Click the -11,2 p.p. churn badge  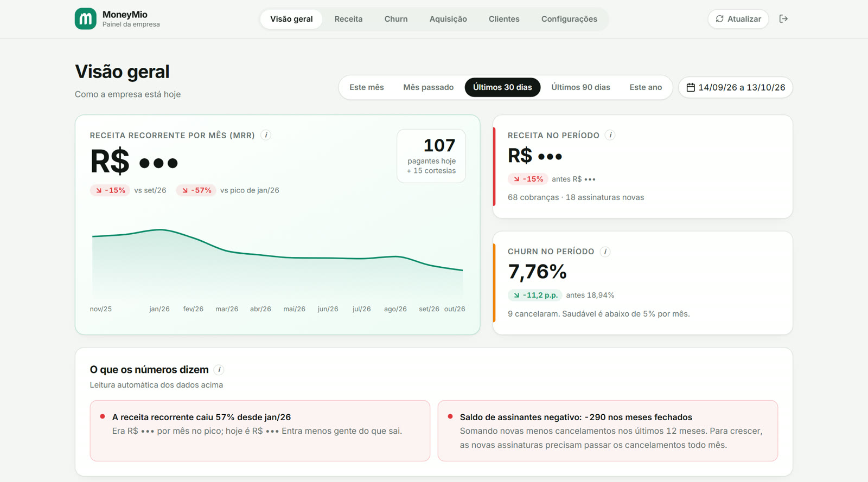(x=535, y=295)
